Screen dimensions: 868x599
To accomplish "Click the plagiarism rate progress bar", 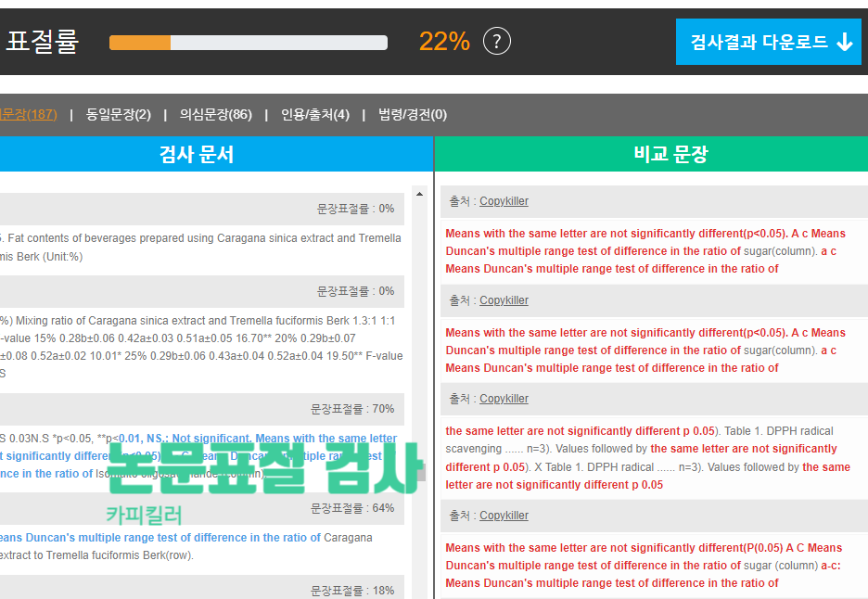I will pyautogui.click(x=248, y=43).
